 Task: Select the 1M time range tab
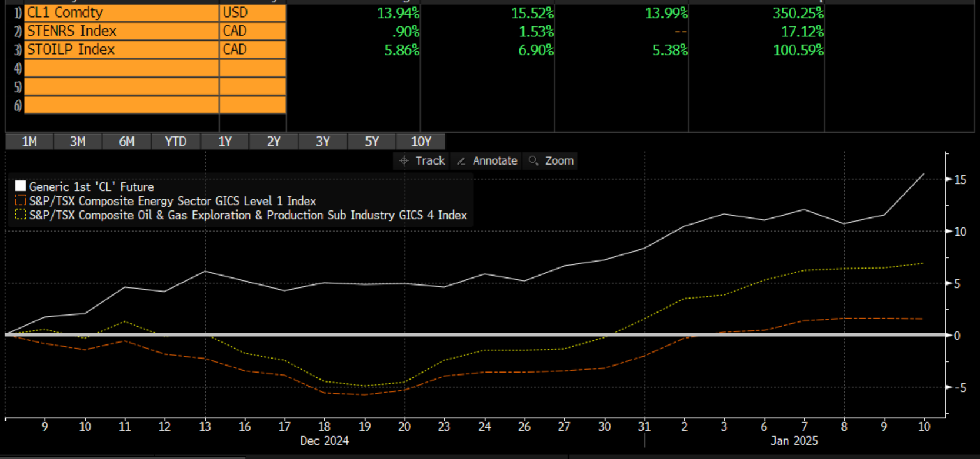click(x=29, y=142)
